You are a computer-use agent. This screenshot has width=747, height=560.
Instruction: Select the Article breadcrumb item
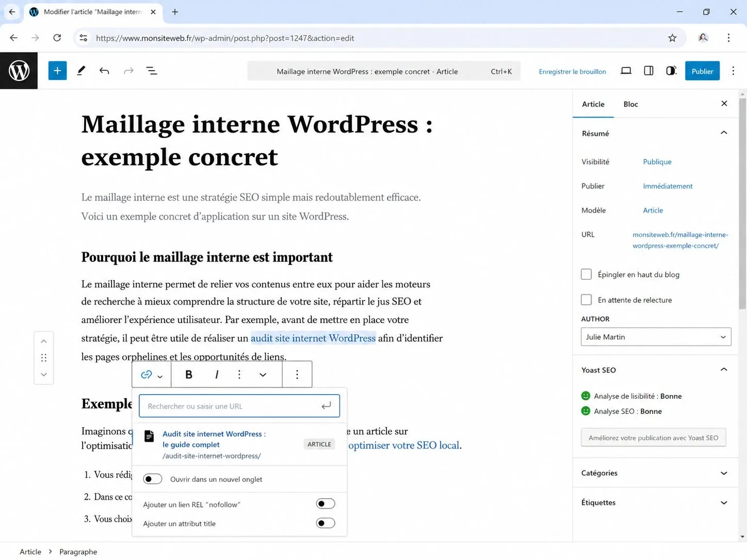[x=30, y=552]
